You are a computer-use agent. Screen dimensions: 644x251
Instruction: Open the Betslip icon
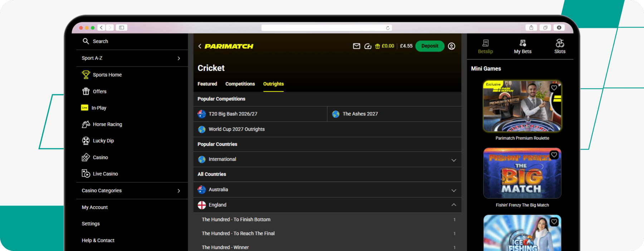point(486,43)
